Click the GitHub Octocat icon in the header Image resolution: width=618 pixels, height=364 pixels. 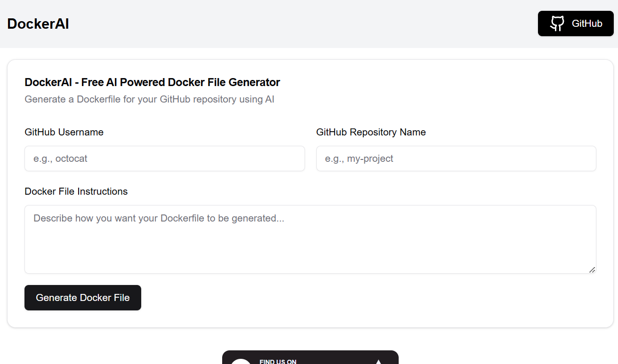coord(557,23)
